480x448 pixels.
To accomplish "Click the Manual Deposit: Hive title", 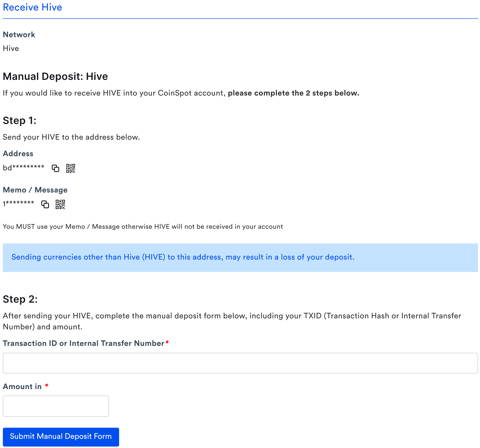I will (x=55, y=76).
